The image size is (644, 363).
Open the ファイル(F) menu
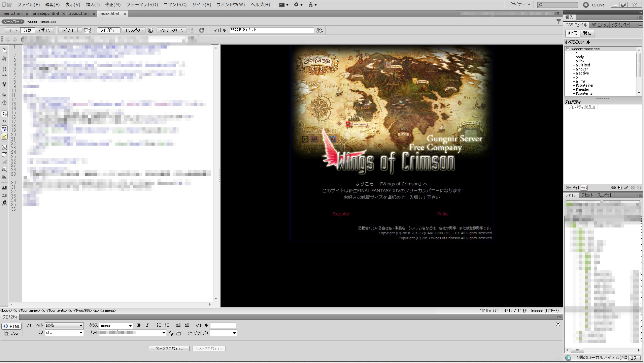click(28, 5)
